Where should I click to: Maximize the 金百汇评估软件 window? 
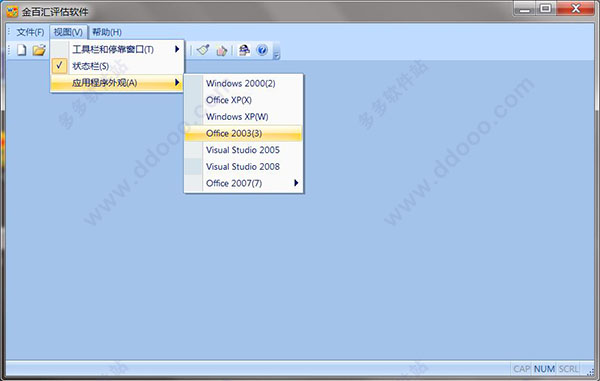[x=546, y=8]
